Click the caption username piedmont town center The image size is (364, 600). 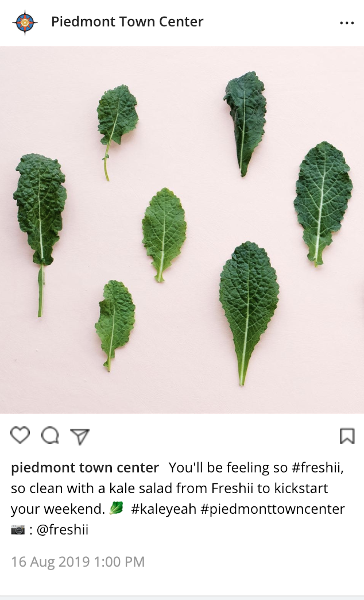coord(85,468)
